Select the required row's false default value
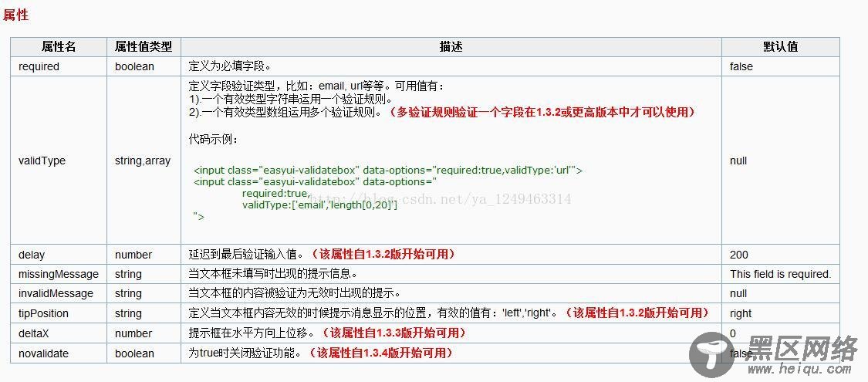 (x=741, y=66)
